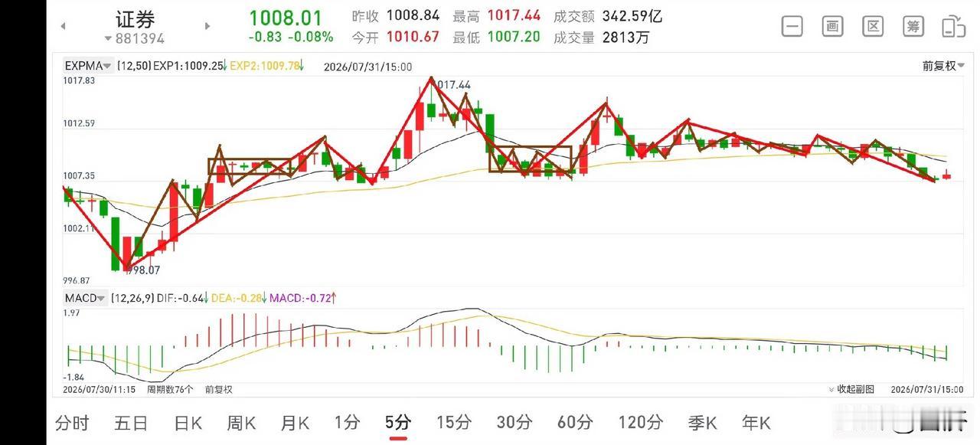Switch to 120分 tab
Viewport: 980px width, 445px height.
point(640,422)
